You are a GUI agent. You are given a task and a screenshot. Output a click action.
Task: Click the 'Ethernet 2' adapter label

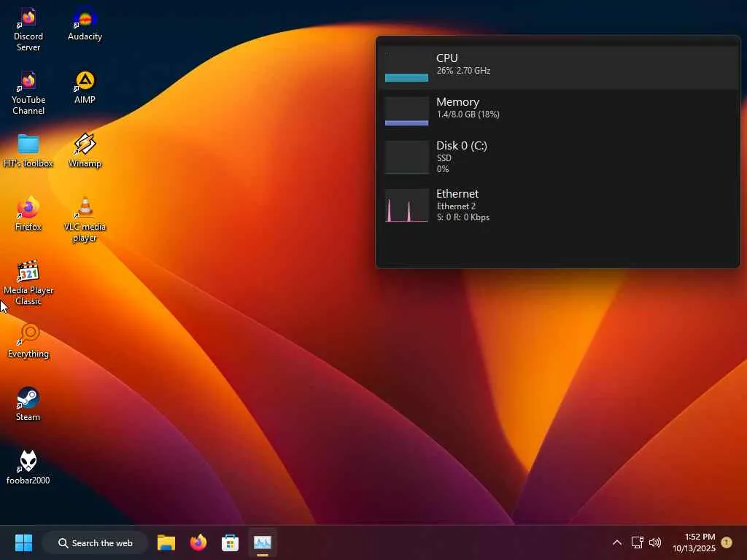456,206
